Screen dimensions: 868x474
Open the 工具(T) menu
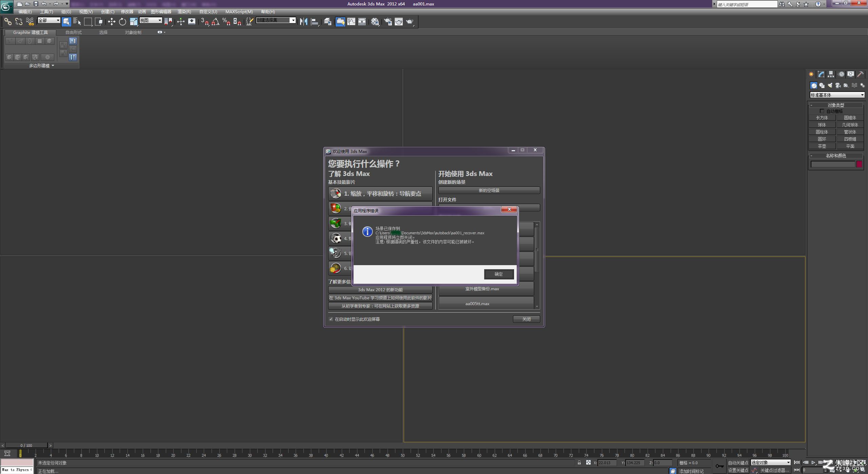coord(46,12)
